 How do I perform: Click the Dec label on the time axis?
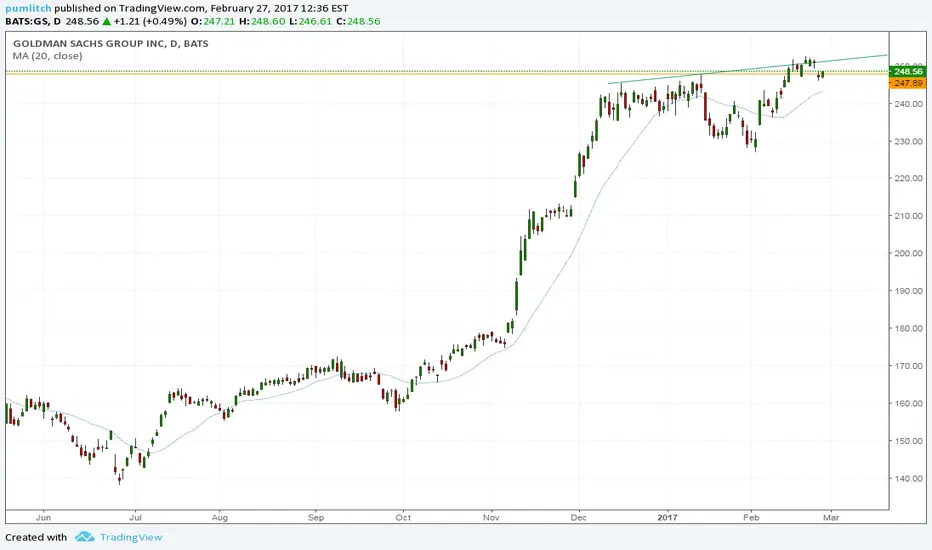(x=578, y=517)
